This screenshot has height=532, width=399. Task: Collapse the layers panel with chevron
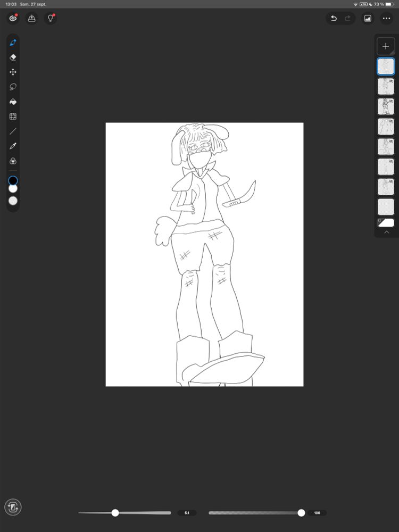(x=386, y=232)
